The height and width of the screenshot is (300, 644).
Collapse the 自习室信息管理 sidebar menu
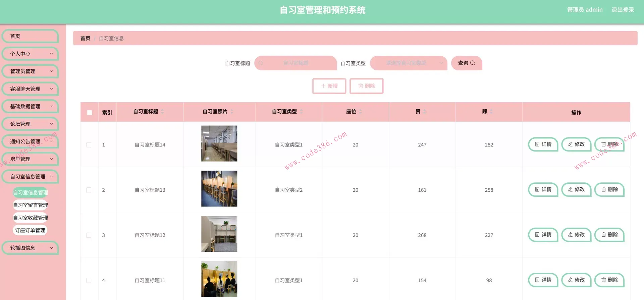[30, 177]
